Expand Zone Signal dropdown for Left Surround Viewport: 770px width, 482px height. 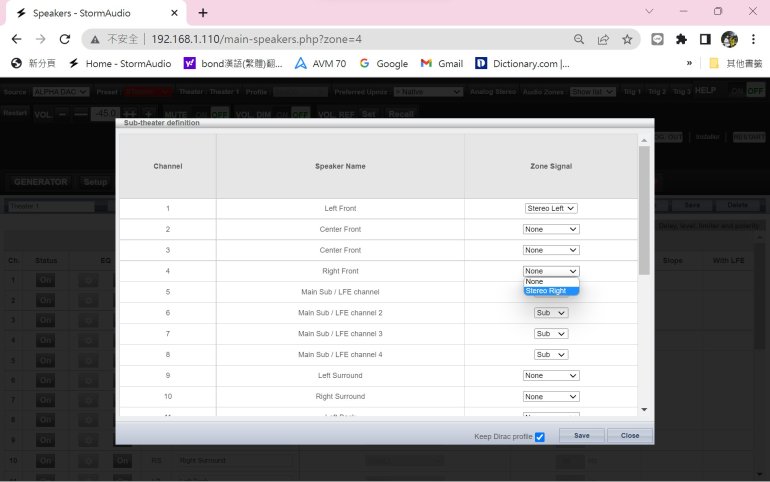tap(551, 376)
